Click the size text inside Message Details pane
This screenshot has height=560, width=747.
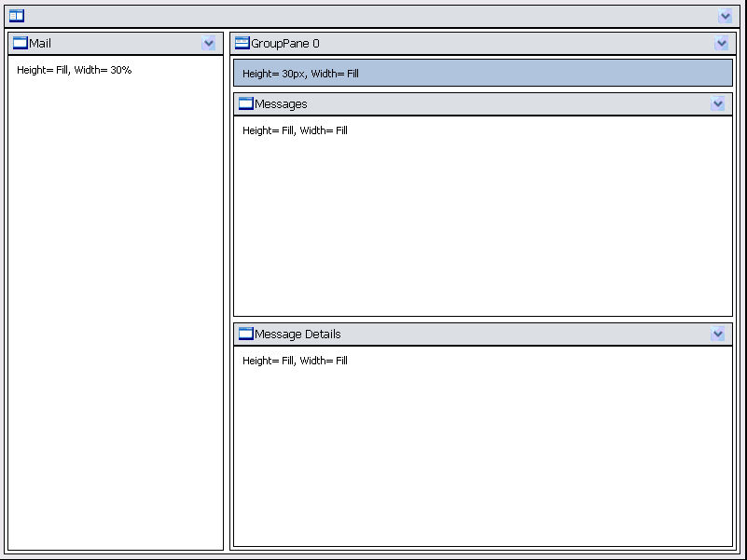pos(295,361)
